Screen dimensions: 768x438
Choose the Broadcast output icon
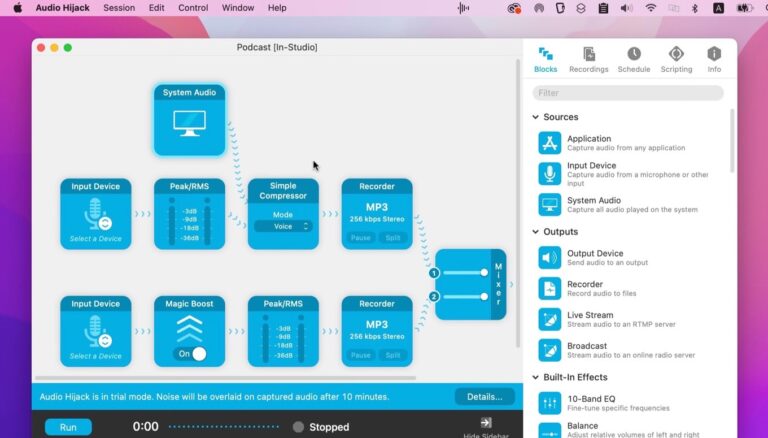pyautogui.click(x=550, y=350)
